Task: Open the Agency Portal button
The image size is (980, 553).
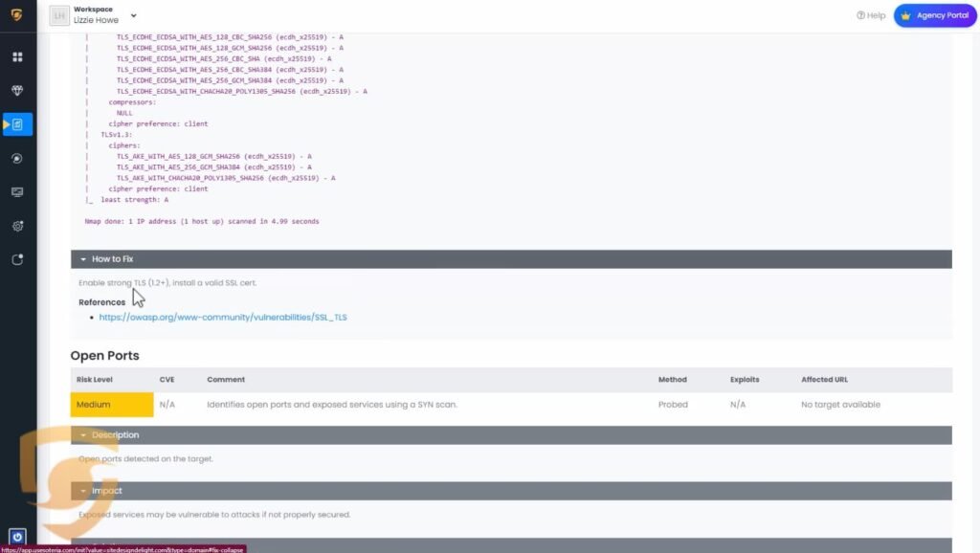Action: point(935,15)
